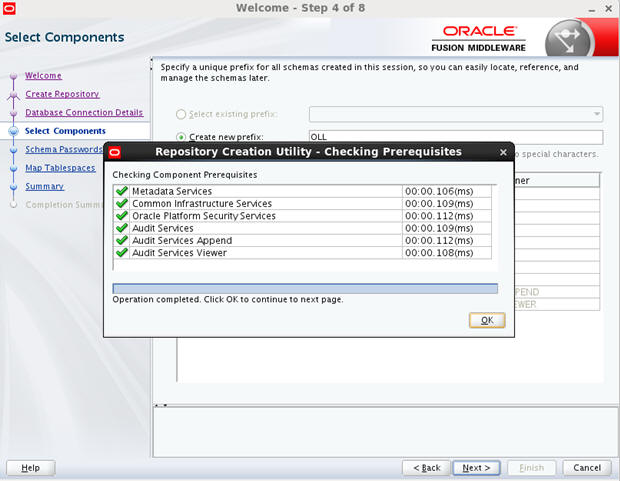
Task: Choose Select existing prefix radio button
Action: 181,114
